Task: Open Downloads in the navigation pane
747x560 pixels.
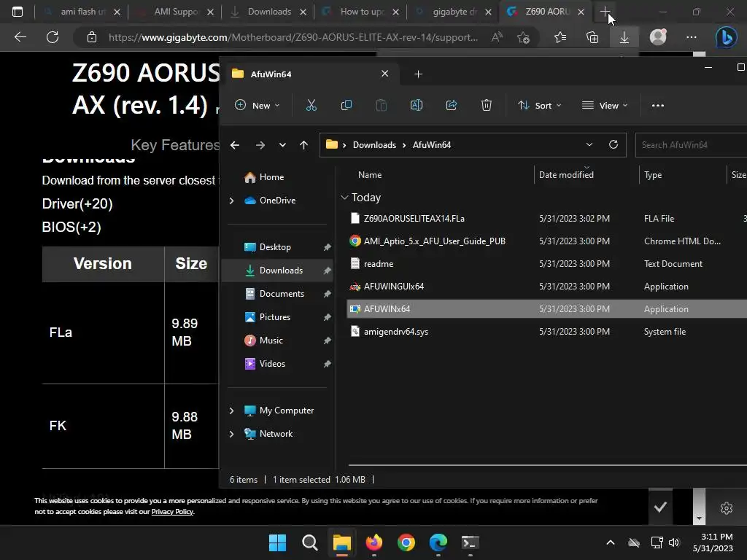Action: point(281,271)
